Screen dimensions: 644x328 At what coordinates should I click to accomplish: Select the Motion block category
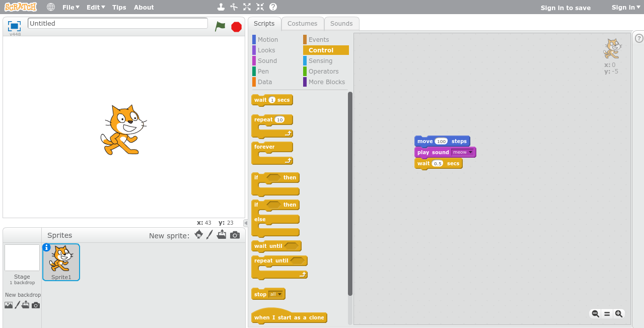(267, 39)
